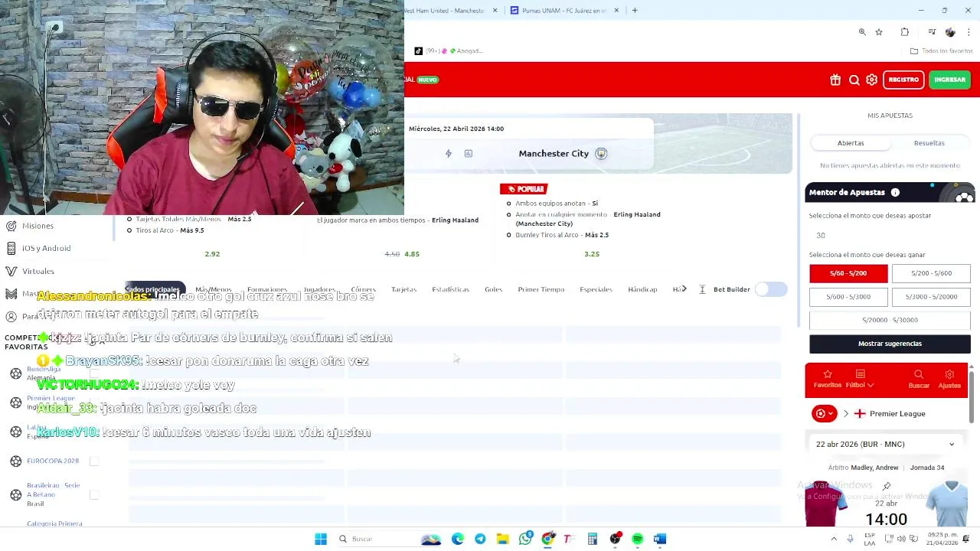This screenshot has height=551, width=980.
Task: Open WhatsApp from taskbar
Action: [x=525, y=540]
